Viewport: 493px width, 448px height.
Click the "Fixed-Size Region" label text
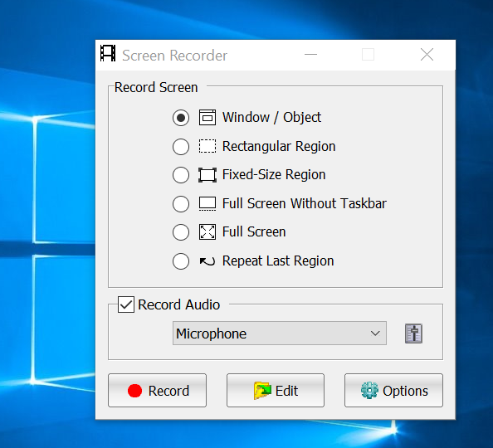(274, 175)
